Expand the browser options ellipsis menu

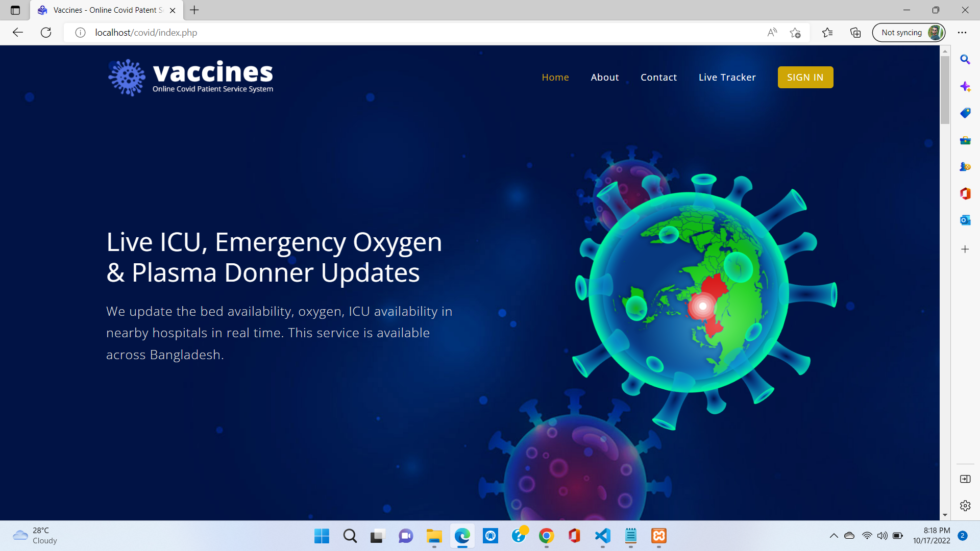962,32
